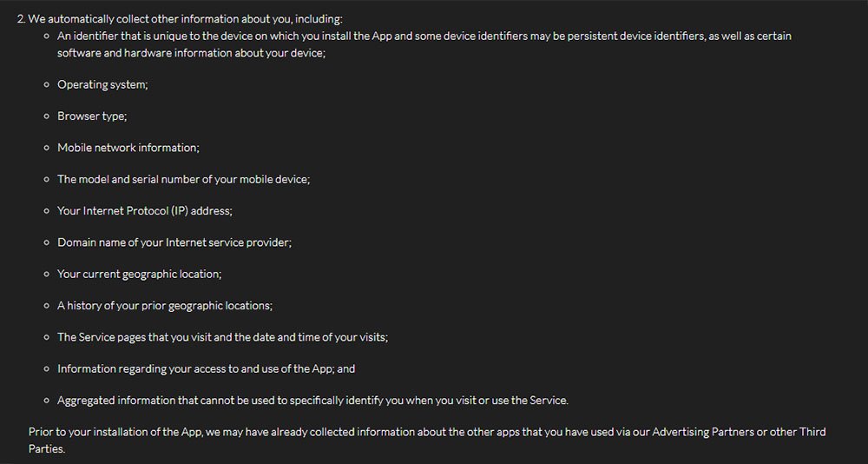Click the section number '2.' marker
Screen dimensions: 868x464
coord(21,19)
